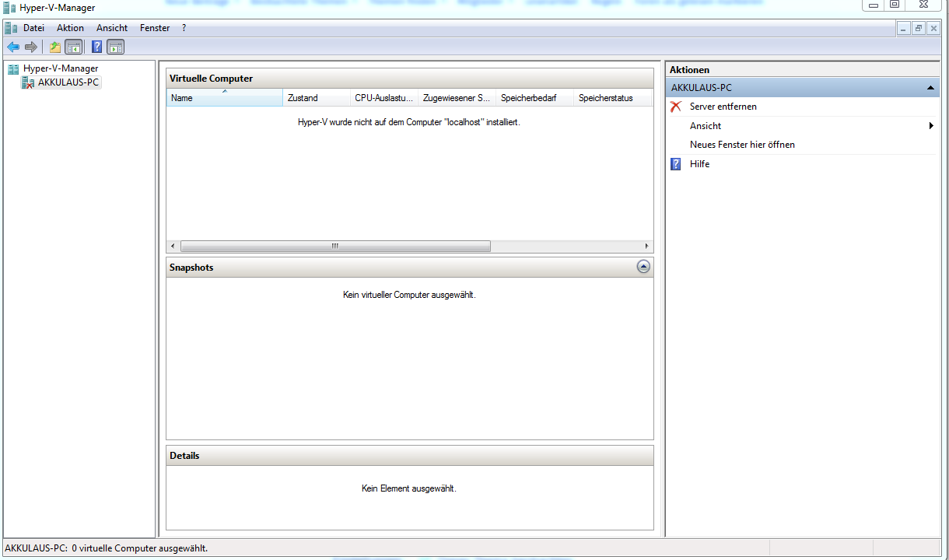949x560 pixels.
Task: Click the Zugewiesener S... column header
Action: [x=457, y=98]
